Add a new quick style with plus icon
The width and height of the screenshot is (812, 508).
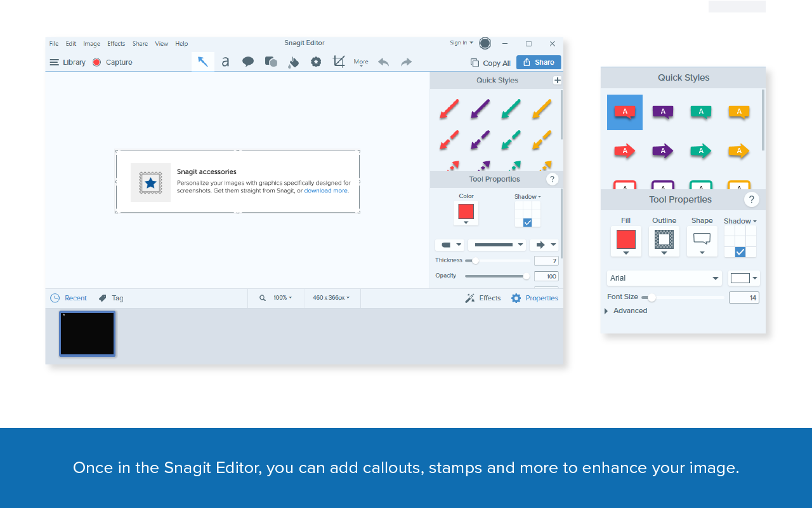point(557,80)
